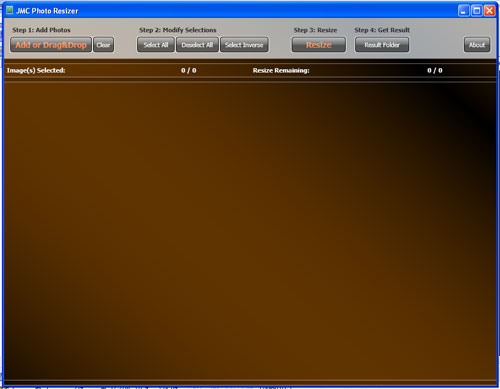Click Deselect All button
Viewport: 500px width, 389px height.
[x=197, y=45]
